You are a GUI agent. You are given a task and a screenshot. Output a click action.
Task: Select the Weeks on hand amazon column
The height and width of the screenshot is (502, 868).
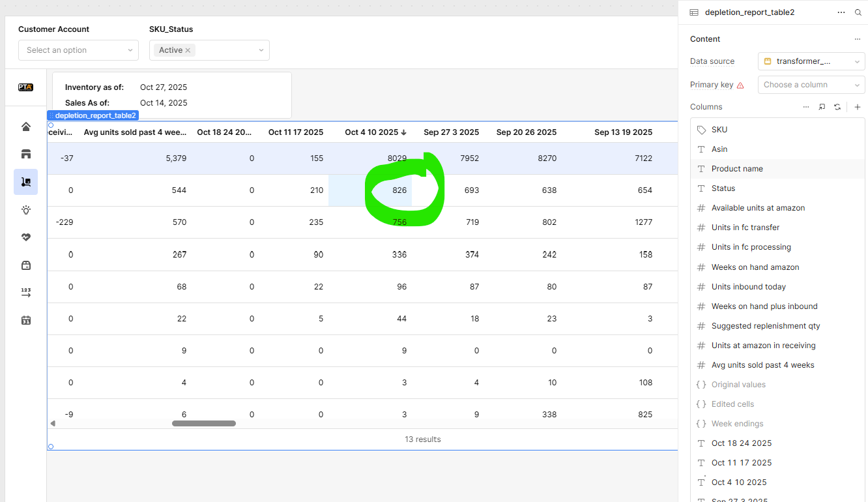[755, 267]
